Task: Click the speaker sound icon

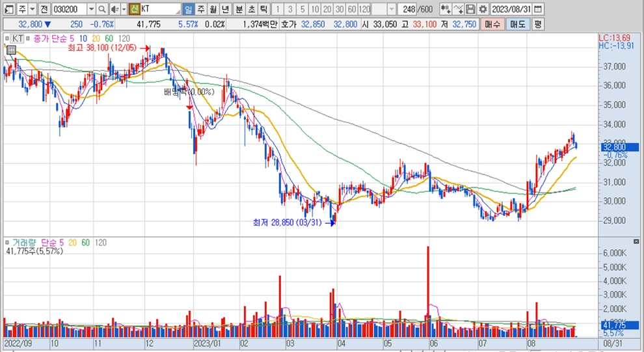Action: point(114,9)
